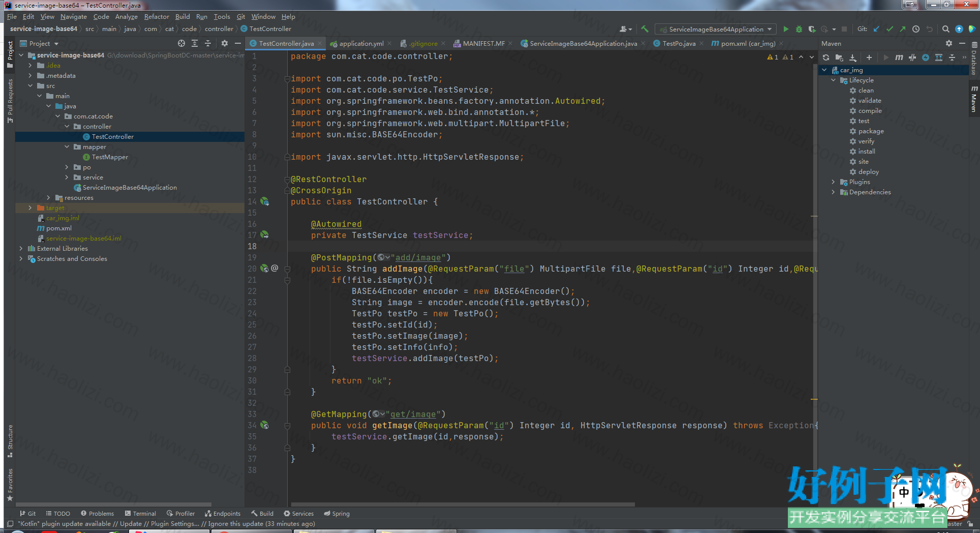Open IDE update notification with the blue up-arrow icon
980x533 pixels.
point(959,29)
